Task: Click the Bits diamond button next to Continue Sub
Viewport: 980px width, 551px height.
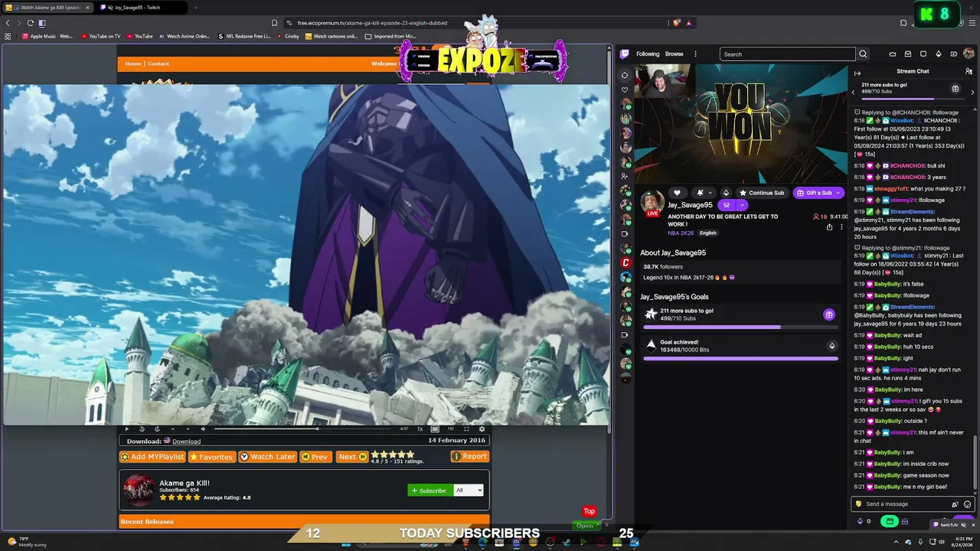Action: click(726, 193)
